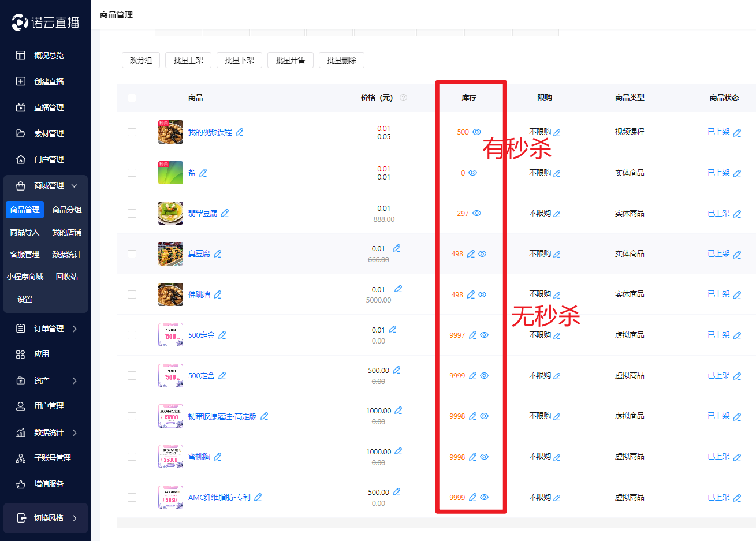Open 概况总览 from the sidebar
The height and width of the screenshot is (541, 756).
pyautogui.click(x=49, y=55)
